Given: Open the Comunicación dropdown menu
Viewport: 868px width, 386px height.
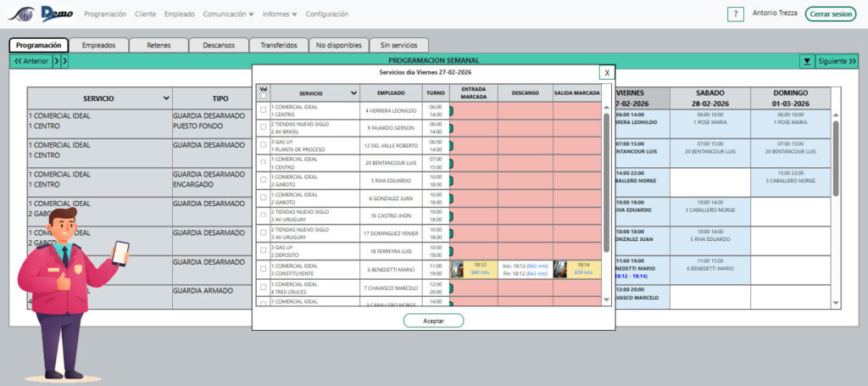Looking at the screenshot, I should coord(228,14).
